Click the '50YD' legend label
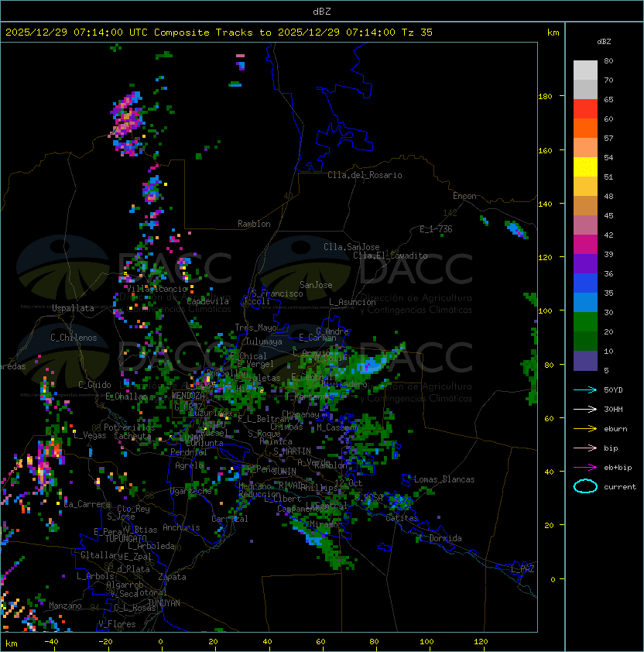The width and height of the screenshot is (644, 652). [x=613, y=389]
